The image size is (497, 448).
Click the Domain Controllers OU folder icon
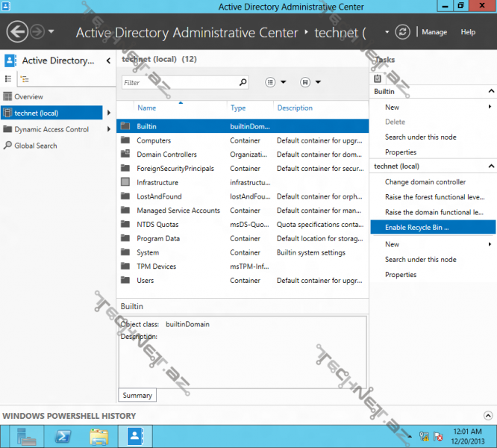pos(125,154)
